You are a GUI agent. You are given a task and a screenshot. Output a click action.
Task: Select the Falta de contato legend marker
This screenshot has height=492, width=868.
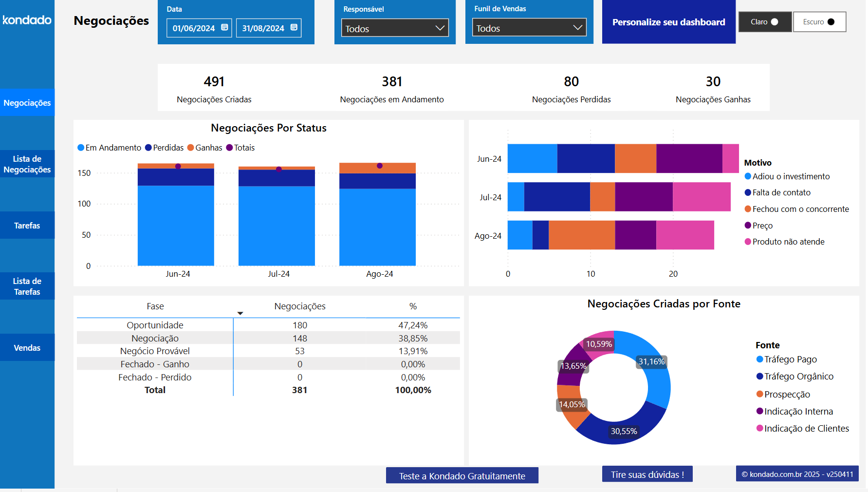click(748, 192)
